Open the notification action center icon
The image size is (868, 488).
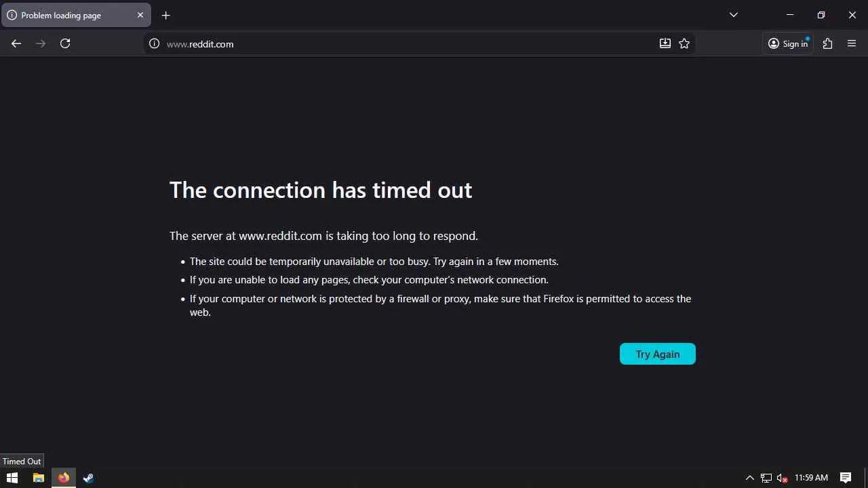pyautogui.click(x=846, y=478)
